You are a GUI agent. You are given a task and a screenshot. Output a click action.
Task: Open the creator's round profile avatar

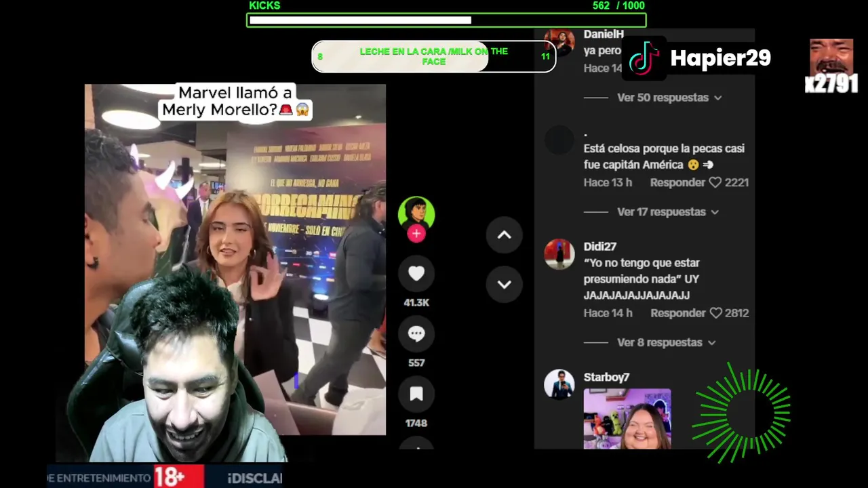[416, 213]
